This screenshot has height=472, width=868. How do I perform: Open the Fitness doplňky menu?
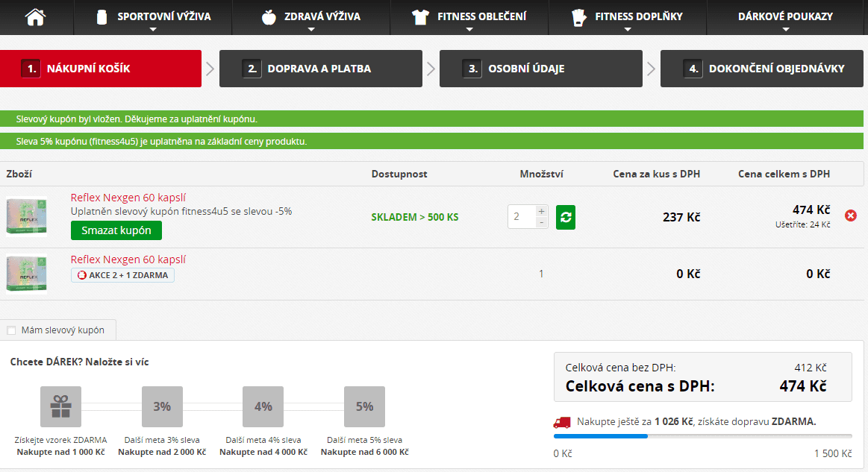627,17
